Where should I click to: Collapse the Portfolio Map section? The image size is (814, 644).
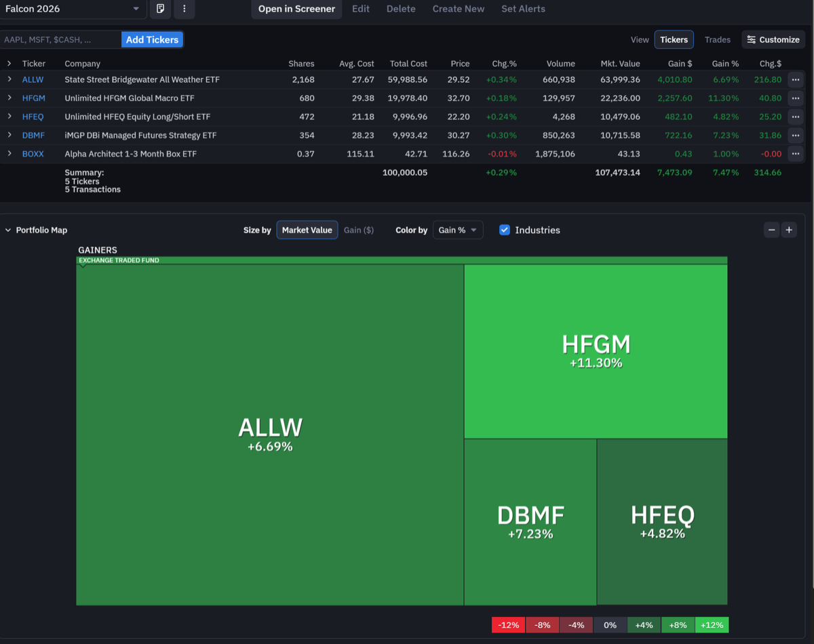(9, 230)
